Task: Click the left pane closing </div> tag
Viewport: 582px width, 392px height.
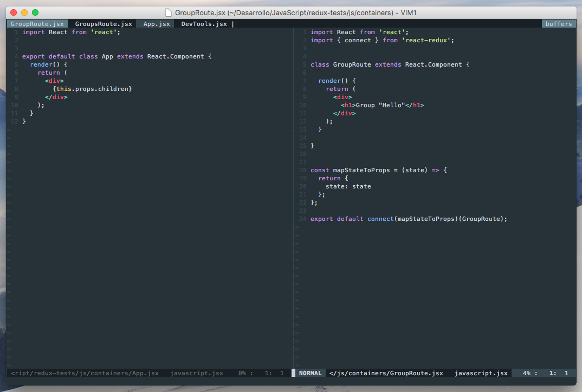Action: point(56,97)
